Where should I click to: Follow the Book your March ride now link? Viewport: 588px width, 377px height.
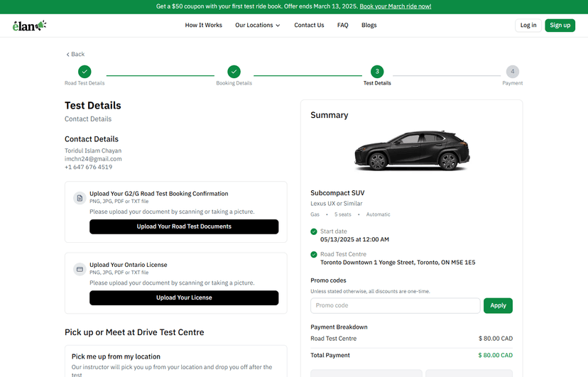tap(396, 6)
